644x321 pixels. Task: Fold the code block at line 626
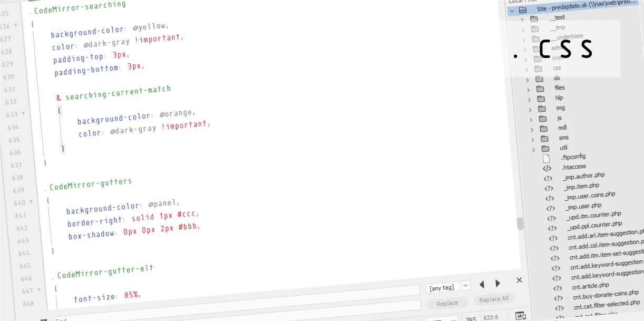click(15, 26)
